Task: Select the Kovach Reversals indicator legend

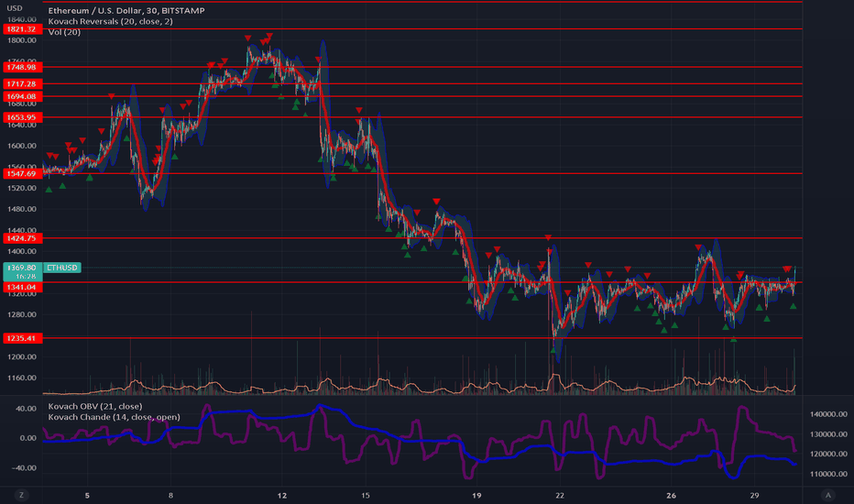Action: point(111,21)
